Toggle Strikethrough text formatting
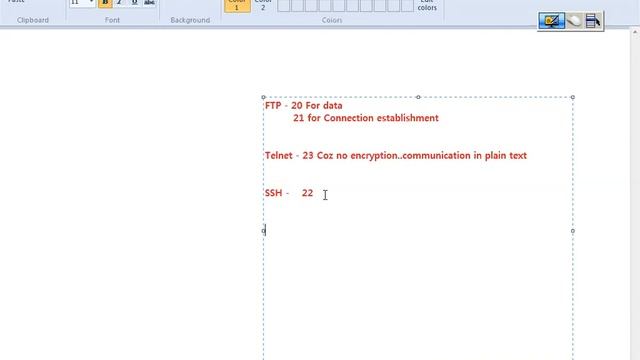Image resolution: width=640 pixels, height=360 pixels. 149,3
